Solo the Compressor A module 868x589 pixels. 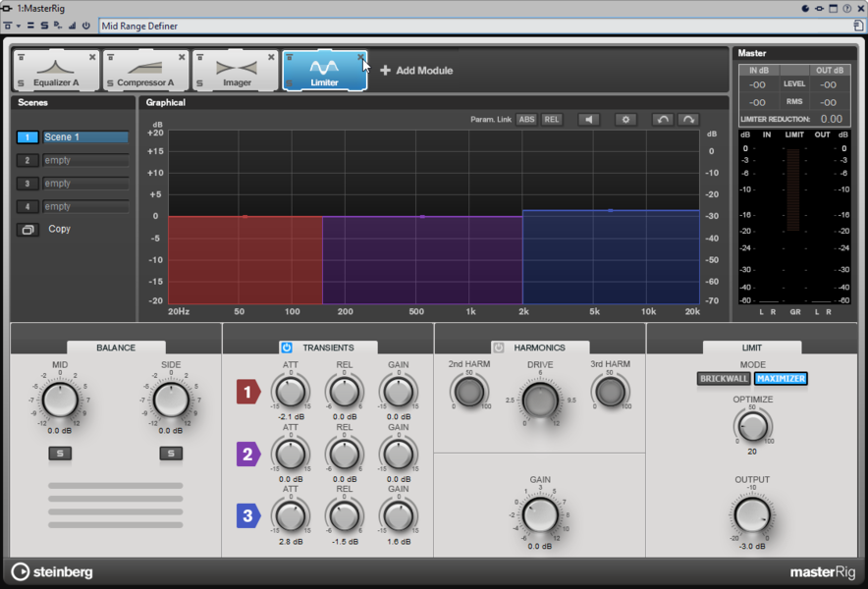[110, 83]
